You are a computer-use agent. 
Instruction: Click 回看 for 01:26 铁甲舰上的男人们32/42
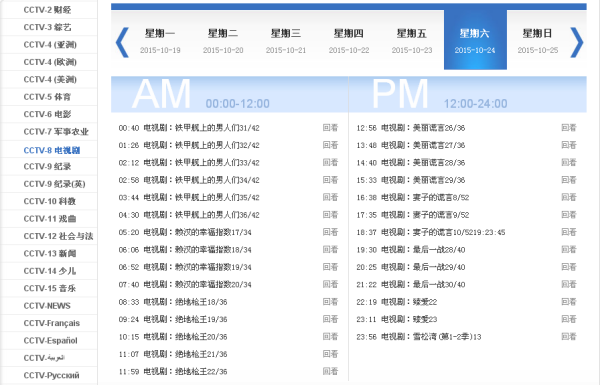[x=330, y=145]
